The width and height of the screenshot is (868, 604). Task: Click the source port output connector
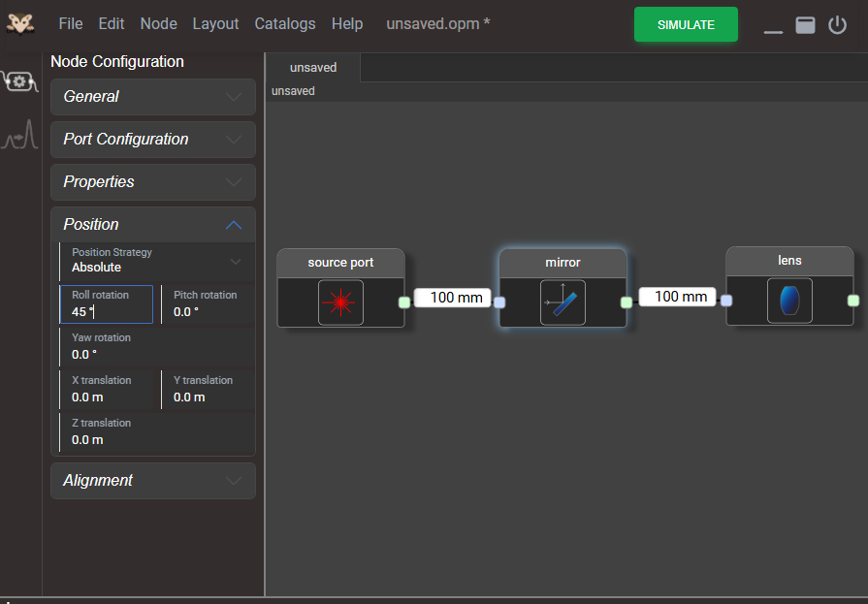[x=404, y=302]
